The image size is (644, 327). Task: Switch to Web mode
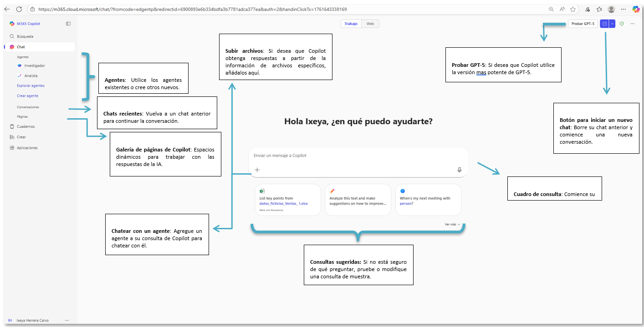point(370,24)
